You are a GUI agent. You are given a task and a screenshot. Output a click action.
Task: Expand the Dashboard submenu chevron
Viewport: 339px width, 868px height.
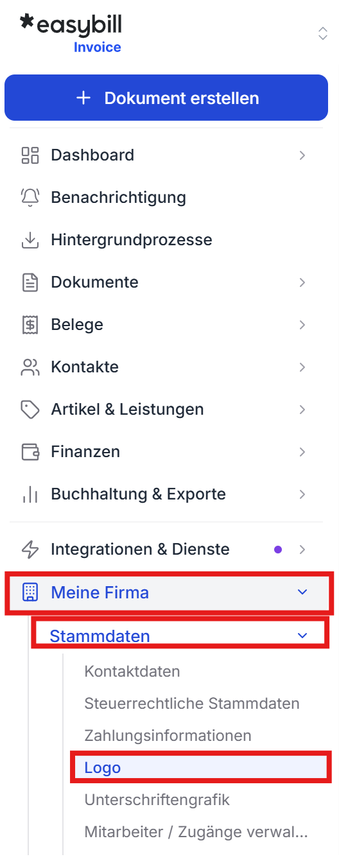point(302,155)
